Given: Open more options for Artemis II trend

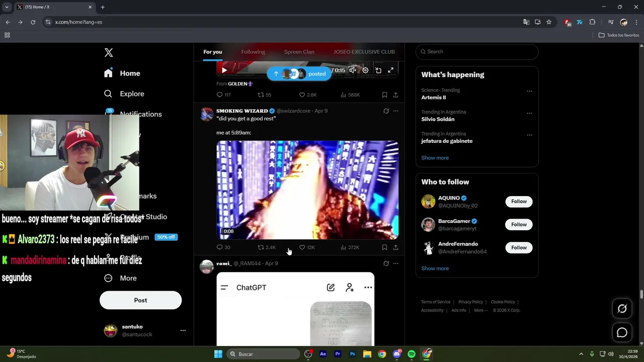Looking at the screenshot, I should 529,92.
